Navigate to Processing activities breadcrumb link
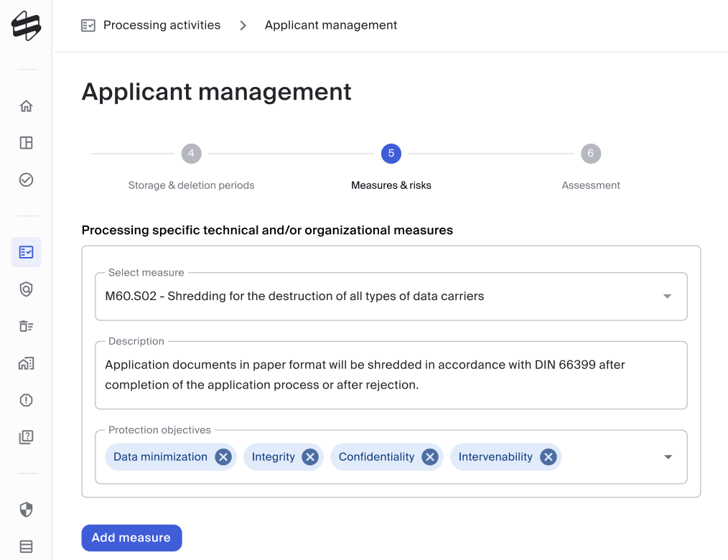 [162, 25]
